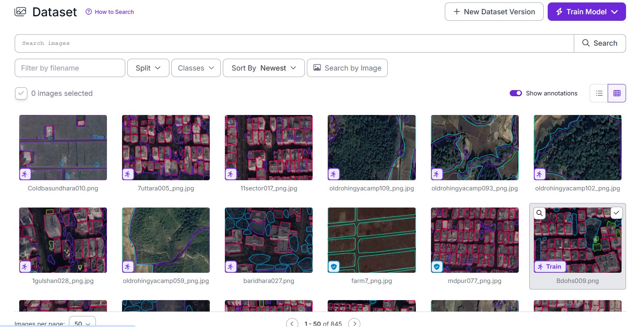Expand the Classes filter dropdown
The width and height of the screenshot is (644, 327).
[x=196, y=68]
